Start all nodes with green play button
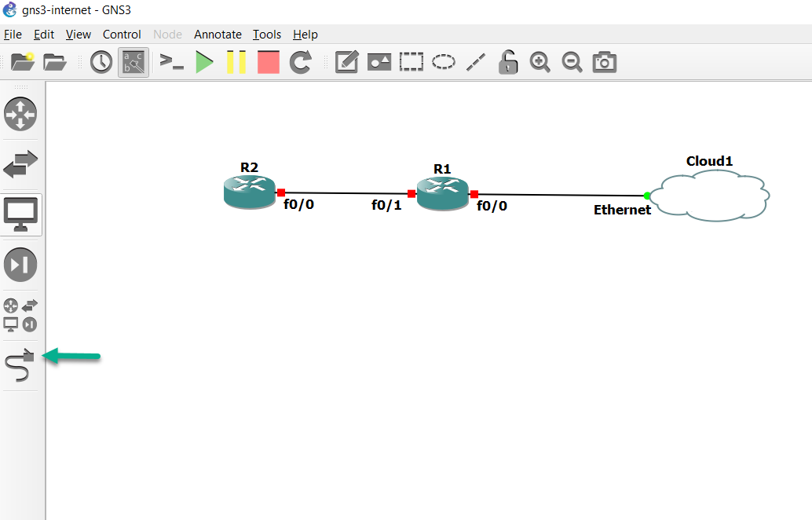This screenshot has height=520, width=812. [x=204, y=62]
